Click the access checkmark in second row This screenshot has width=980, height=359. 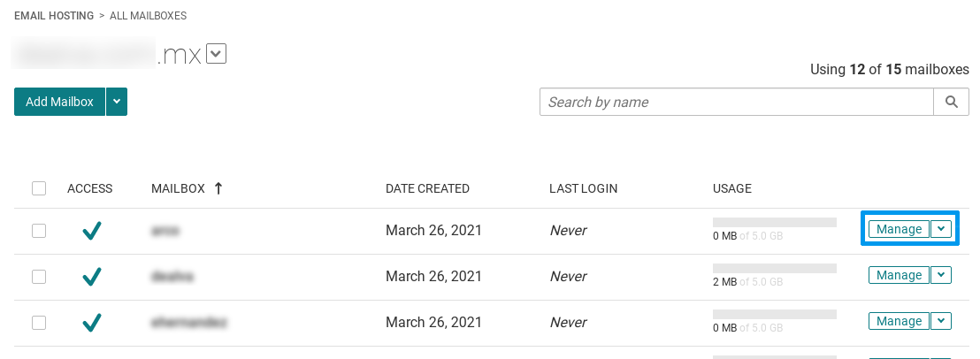point(92,277)
